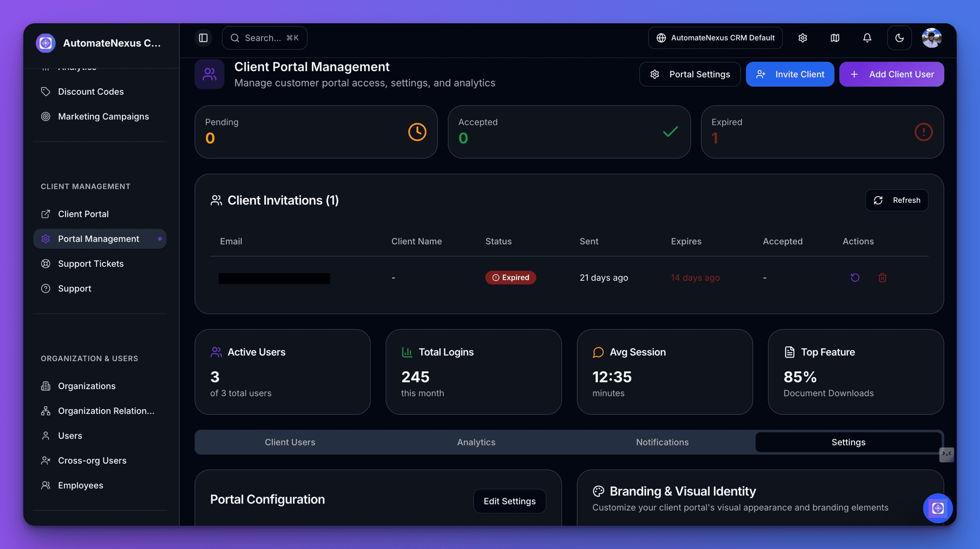
Task: Collapse the sidebar using the panel icon
Action: 203,38
